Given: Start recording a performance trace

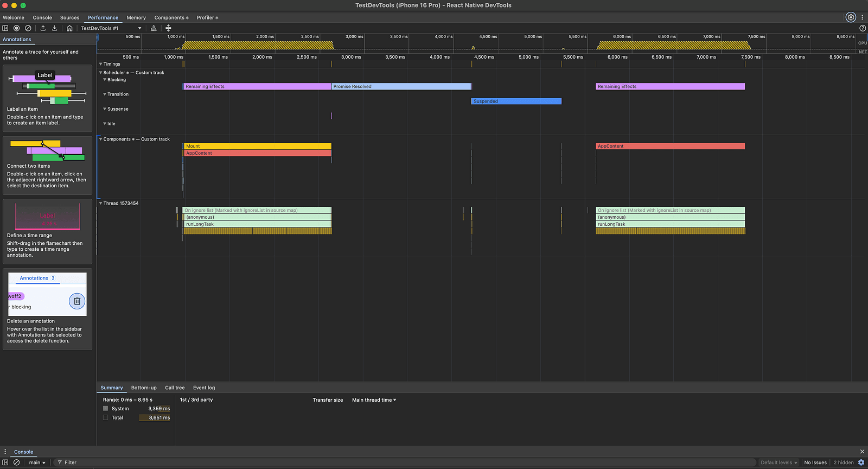Looking at the screenshot, I should [x=16, y=28].
